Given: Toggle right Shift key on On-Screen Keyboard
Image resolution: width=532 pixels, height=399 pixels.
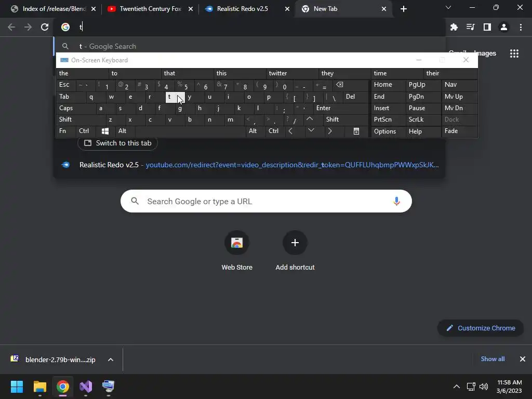Looking at the screenshot, I should [x=345, y=119].
